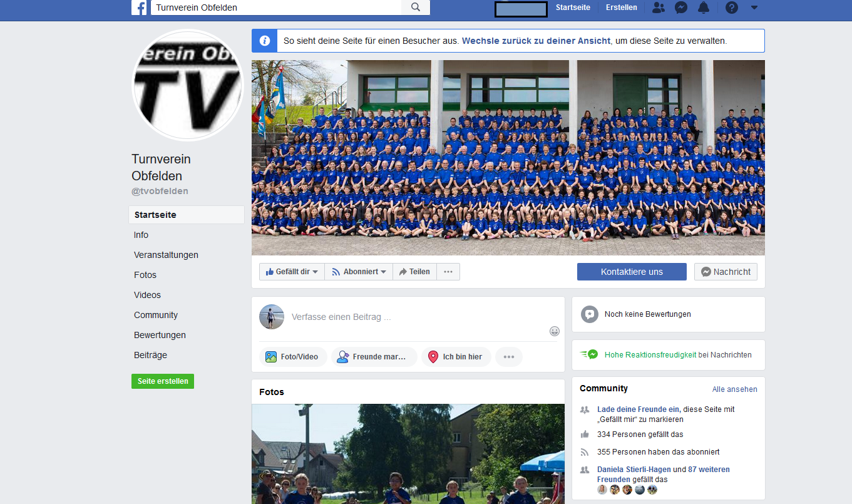Open the Messenger icon in top bar

pos(681,8)
